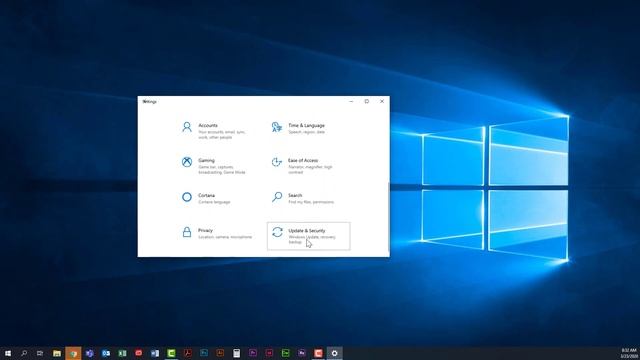This screenshot has width=640, height=360.
Task: Open the Calculator taskbar icon
Action: coord(236,353)
